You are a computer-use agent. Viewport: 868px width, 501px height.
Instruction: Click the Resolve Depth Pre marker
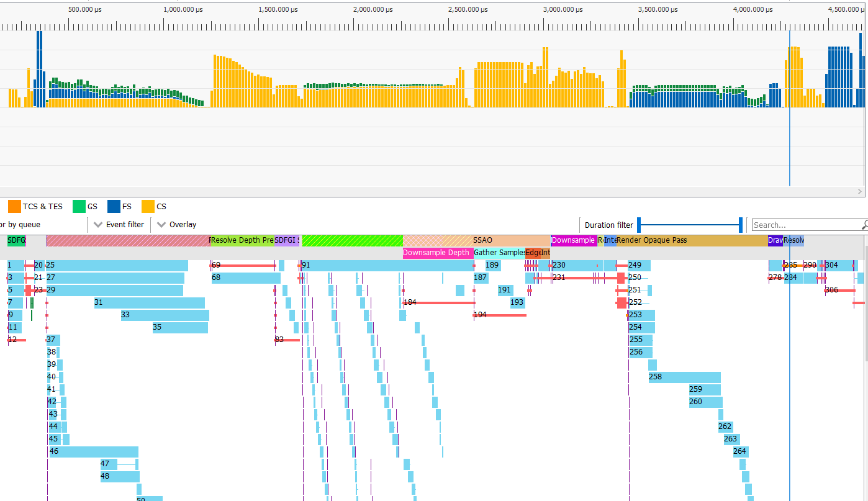pos(242,240)
